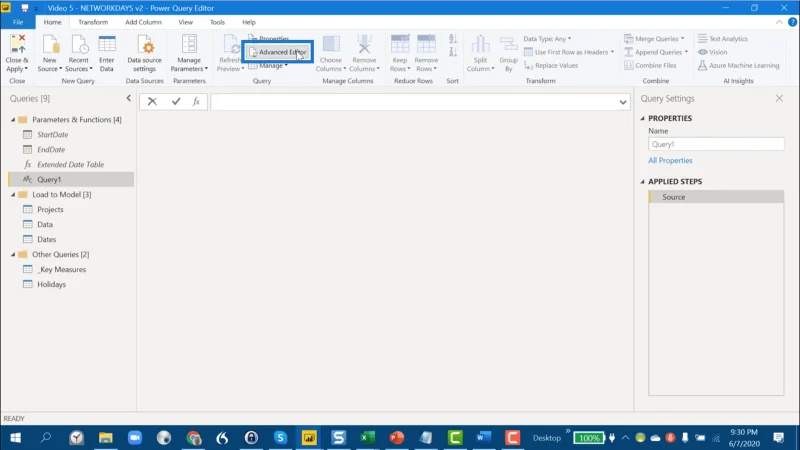
Task: Click the All Properties link
Action: click(670, 160)
